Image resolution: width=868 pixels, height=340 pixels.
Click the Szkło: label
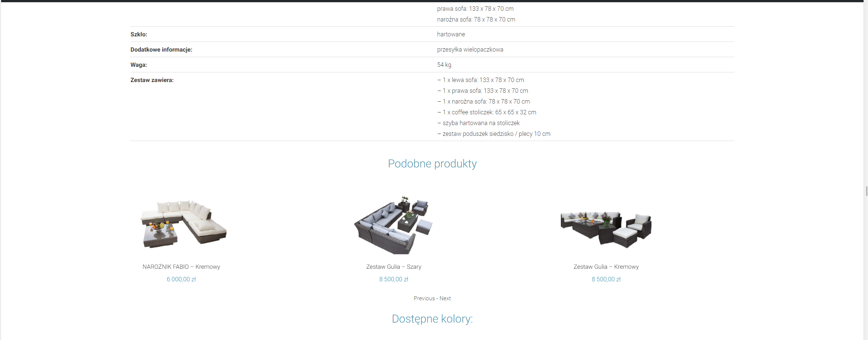coord(139,34)
